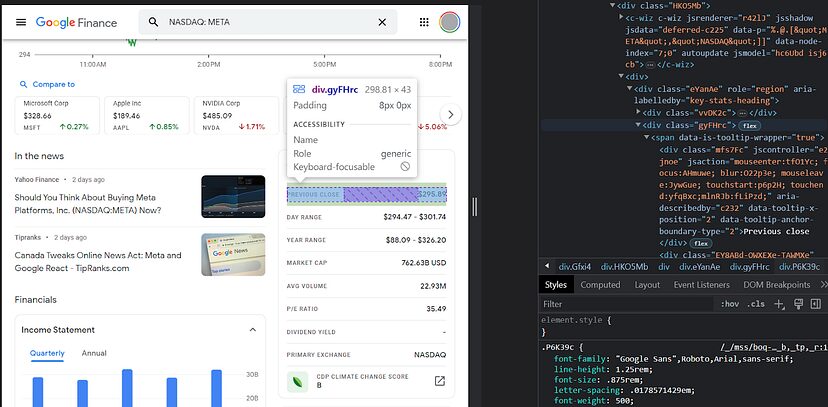
Task: Switch to the Computed tab
Action: 601,285
